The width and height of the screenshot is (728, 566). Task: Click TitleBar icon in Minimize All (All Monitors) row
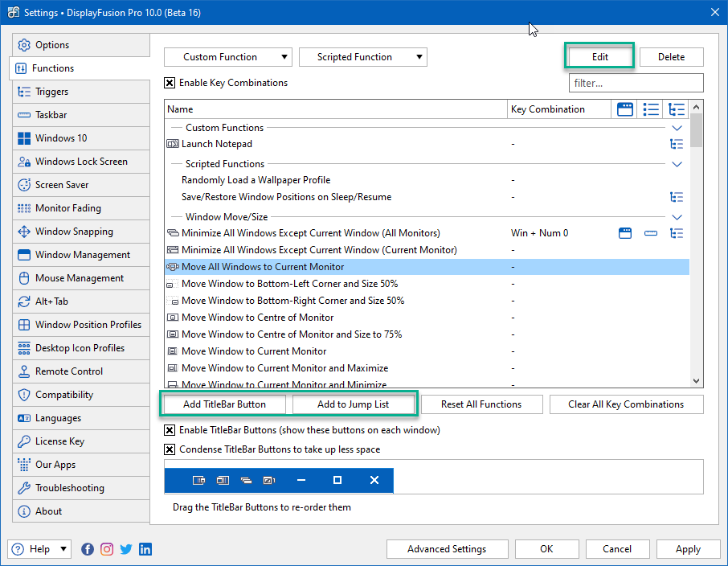(x=625, y=233)
